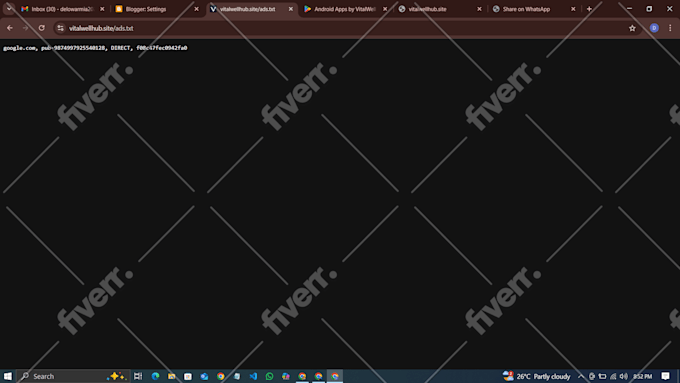Open the weather widget showing 26°C
The image size is (680, 383).
[x=537, y=376]
